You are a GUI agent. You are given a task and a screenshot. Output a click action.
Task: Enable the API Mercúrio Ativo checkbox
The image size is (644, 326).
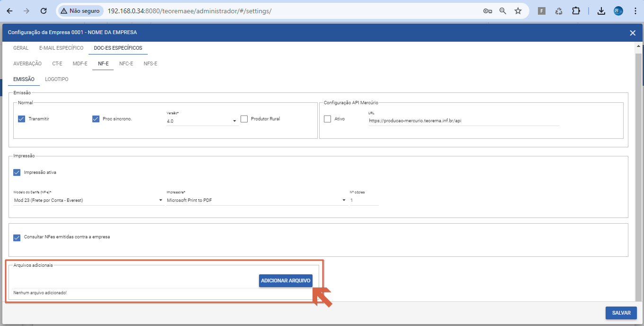tap(327, 119)
